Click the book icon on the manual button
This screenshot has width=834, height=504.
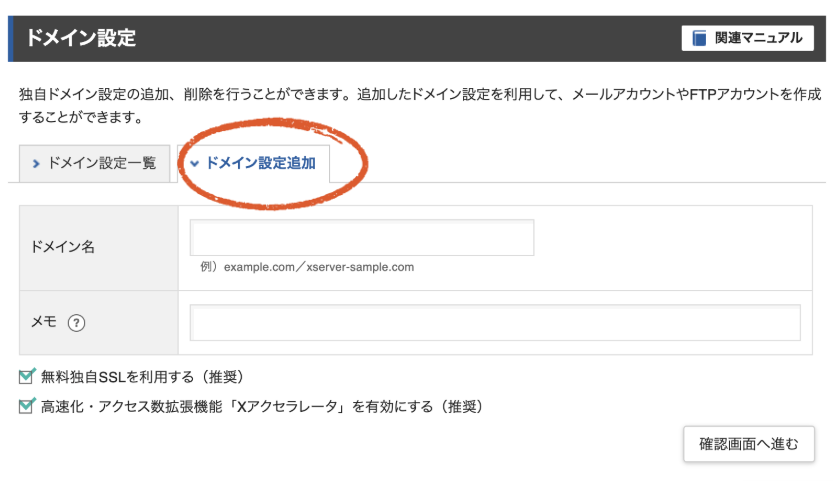[x=699, y=39]
